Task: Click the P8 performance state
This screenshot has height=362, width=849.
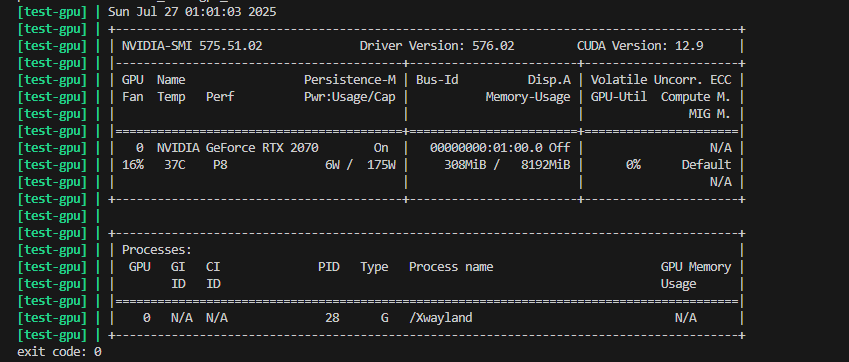Action: (220, 164)
